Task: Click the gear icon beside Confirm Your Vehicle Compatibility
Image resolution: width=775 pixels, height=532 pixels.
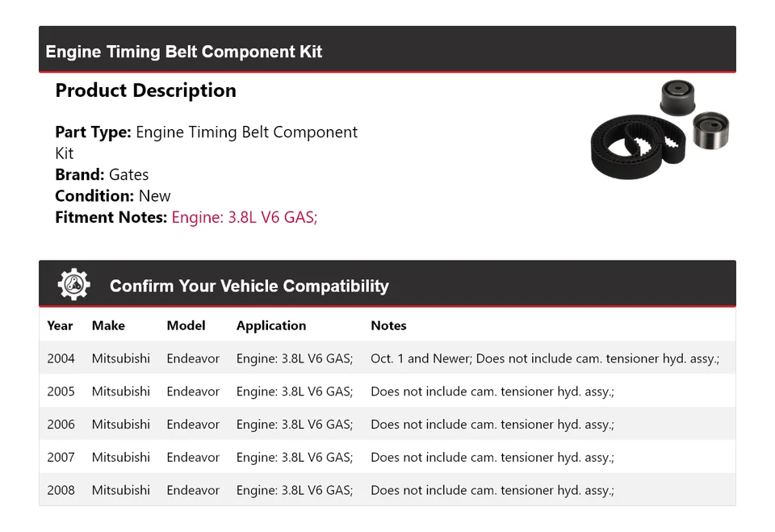Action: (x=73, y=285)
